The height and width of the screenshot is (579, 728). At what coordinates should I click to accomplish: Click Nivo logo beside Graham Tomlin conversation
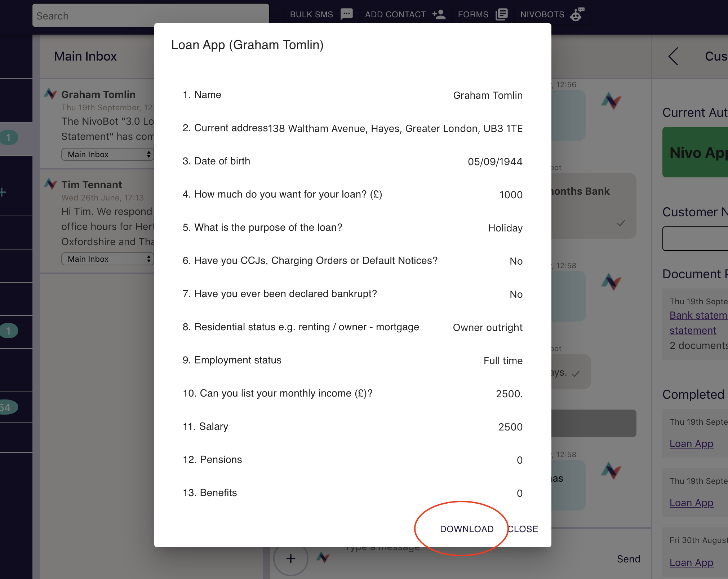pyautogui.click(x=50, y=94)
